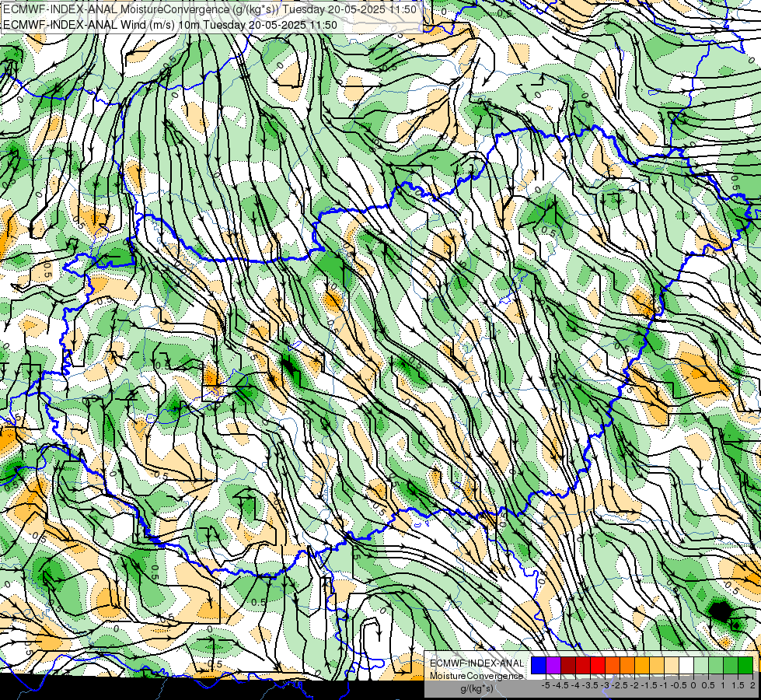
Task: Click the MoistureConvergence label in the legend
Action: [x=477, y=676]
